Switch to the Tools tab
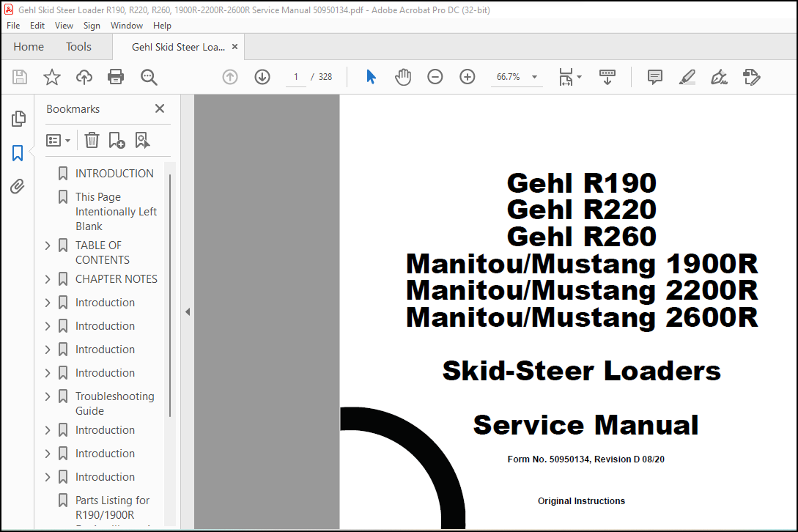Screen dimensions: 798x532 click(x=78, y=47)
